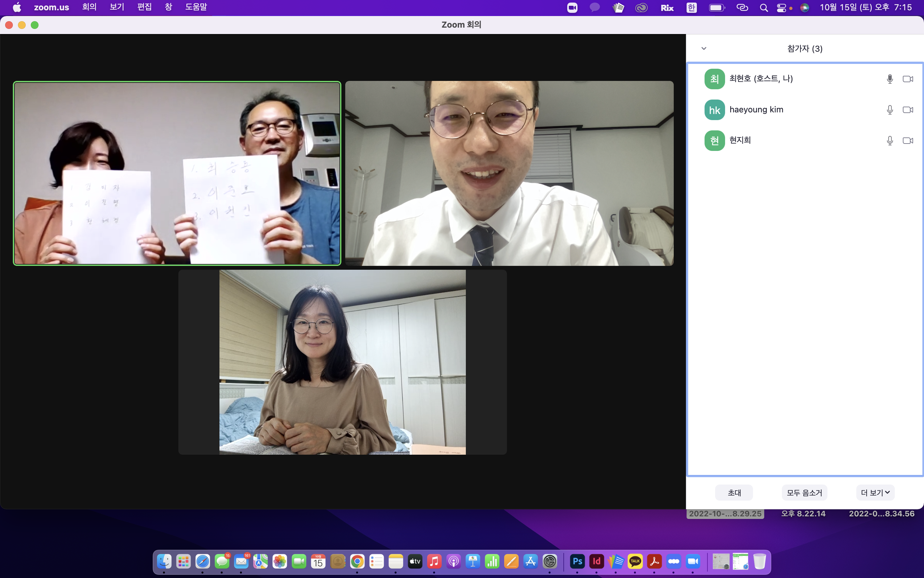This screenshot has height=578, width=924.
Task: Launch Safari from the dock
Action: [203, 561]
